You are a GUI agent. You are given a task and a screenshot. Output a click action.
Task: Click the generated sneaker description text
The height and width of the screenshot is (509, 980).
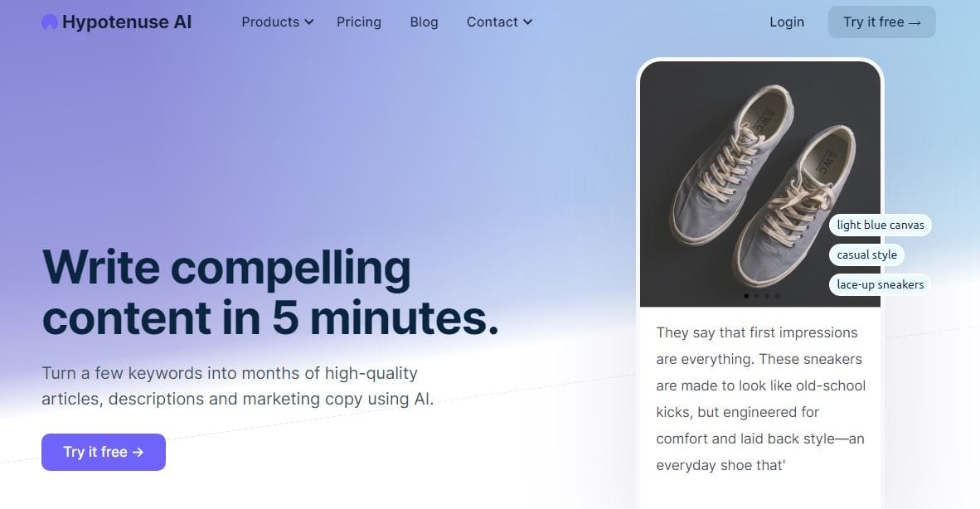[760, 399]
